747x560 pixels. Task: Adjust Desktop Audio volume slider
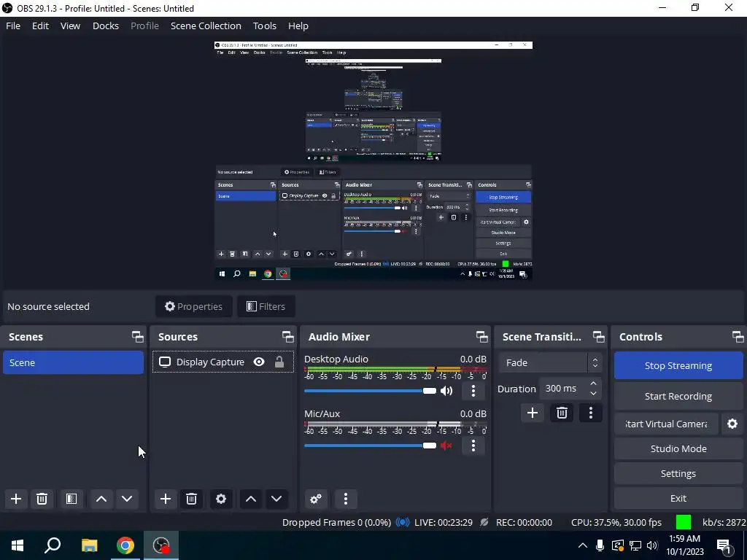point(370,391)
